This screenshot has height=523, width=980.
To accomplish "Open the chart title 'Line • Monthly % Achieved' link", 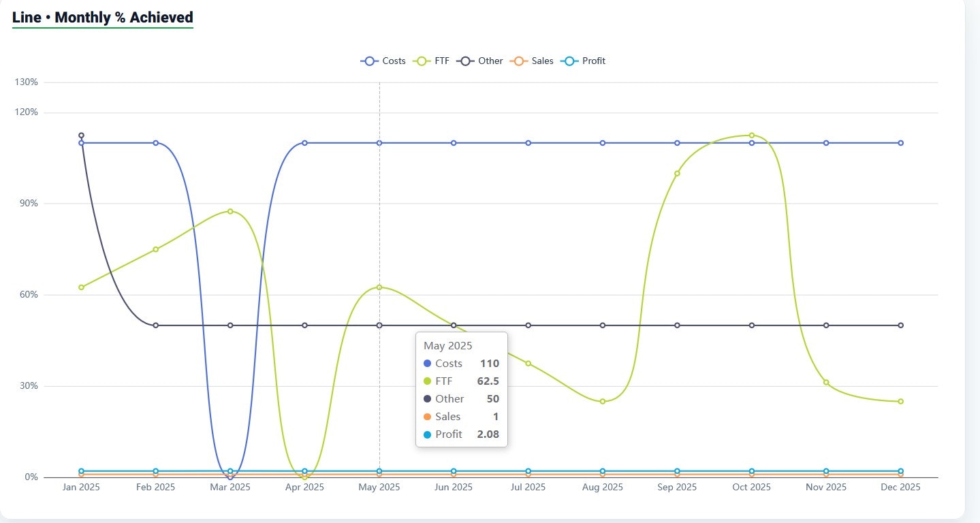I will [102, 17].
